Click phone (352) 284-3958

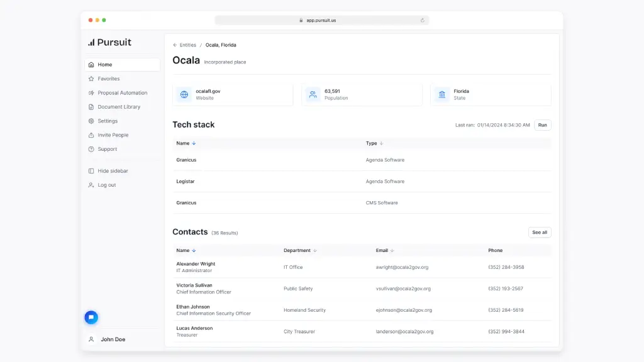[506, 267]
